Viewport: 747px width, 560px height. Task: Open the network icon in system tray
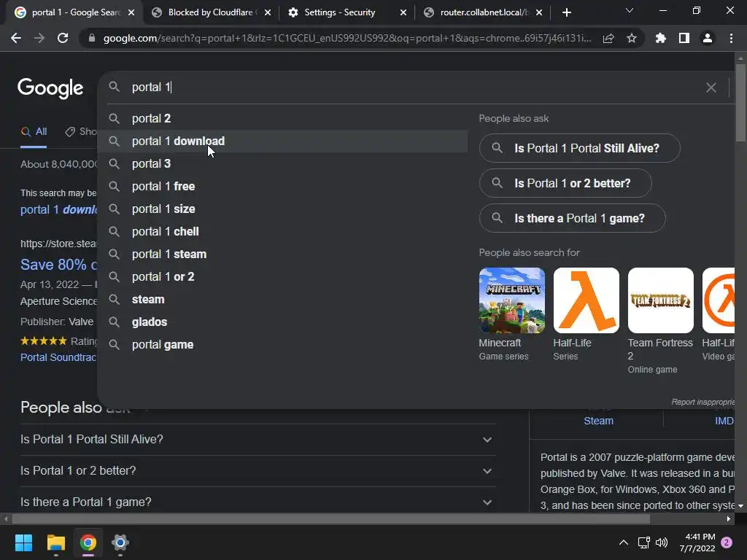(643, 542)
